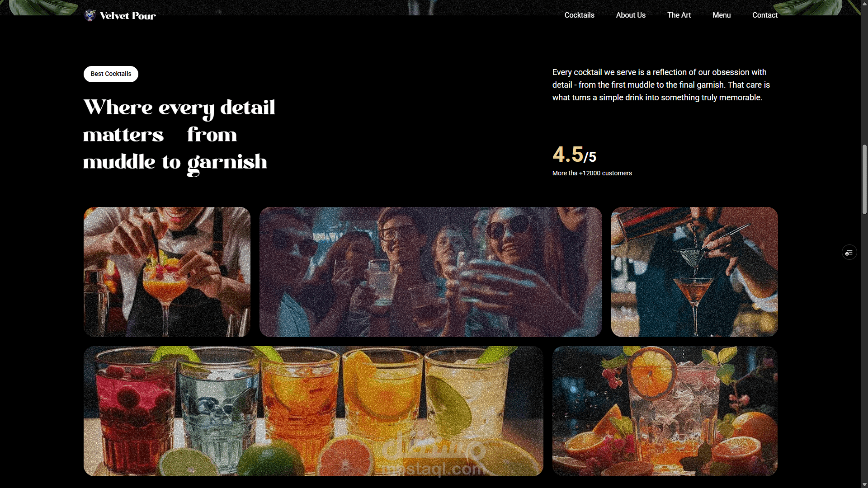This screenshot has width=868, height=488.
Task: Open the Contact nav link
Action: click(x=765, y=15)
